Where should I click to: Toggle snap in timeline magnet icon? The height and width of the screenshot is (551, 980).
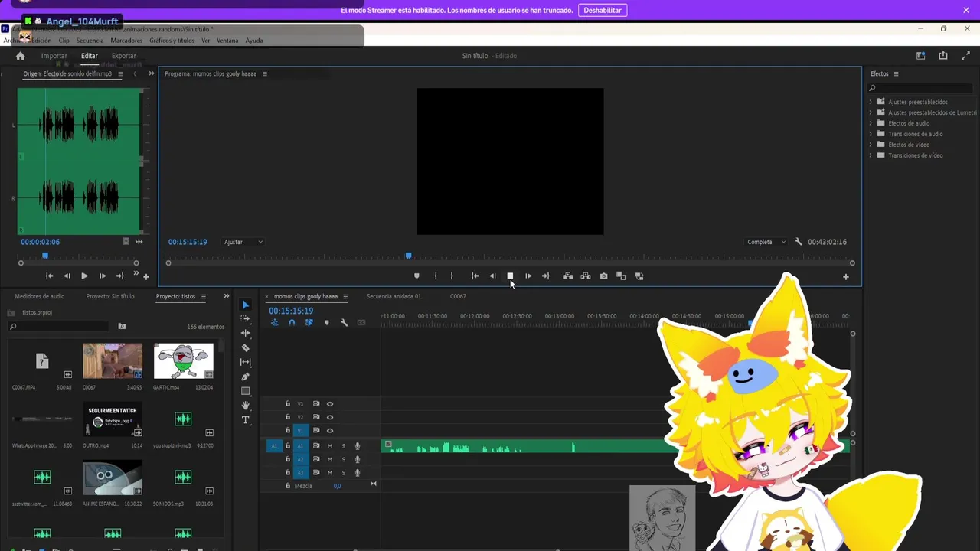point(292,323)
